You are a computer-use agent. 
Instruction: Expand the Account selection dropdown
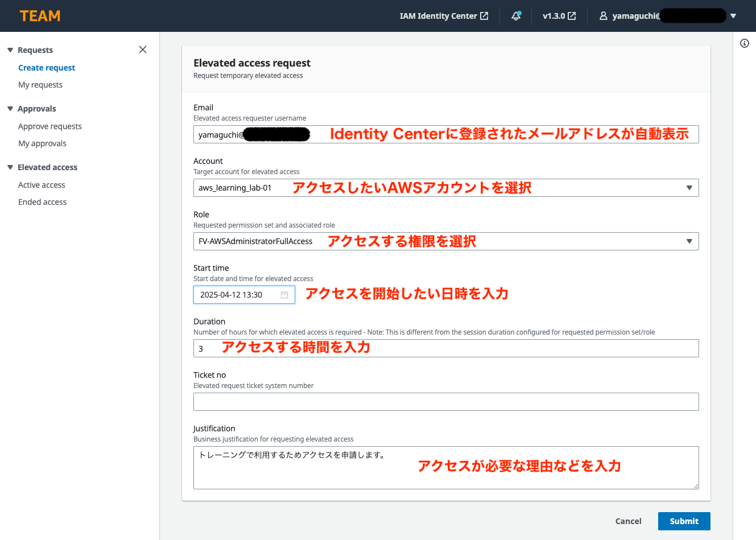tap(689, 188)
